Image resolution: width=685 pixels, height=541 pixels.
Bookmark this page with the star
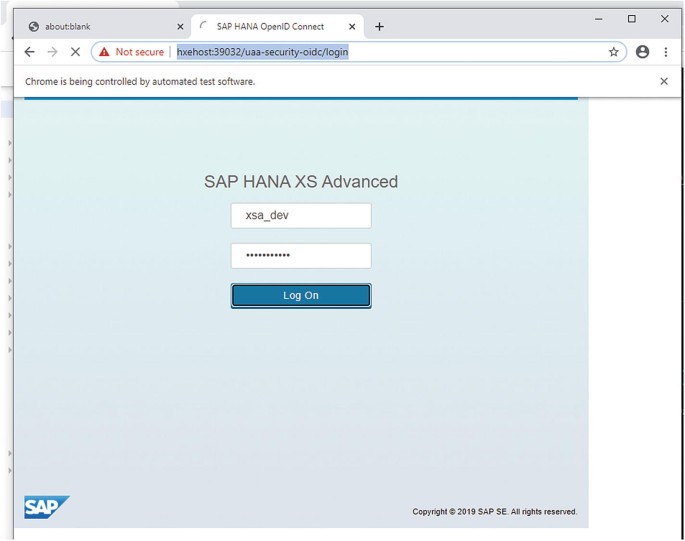pos(613,52)
